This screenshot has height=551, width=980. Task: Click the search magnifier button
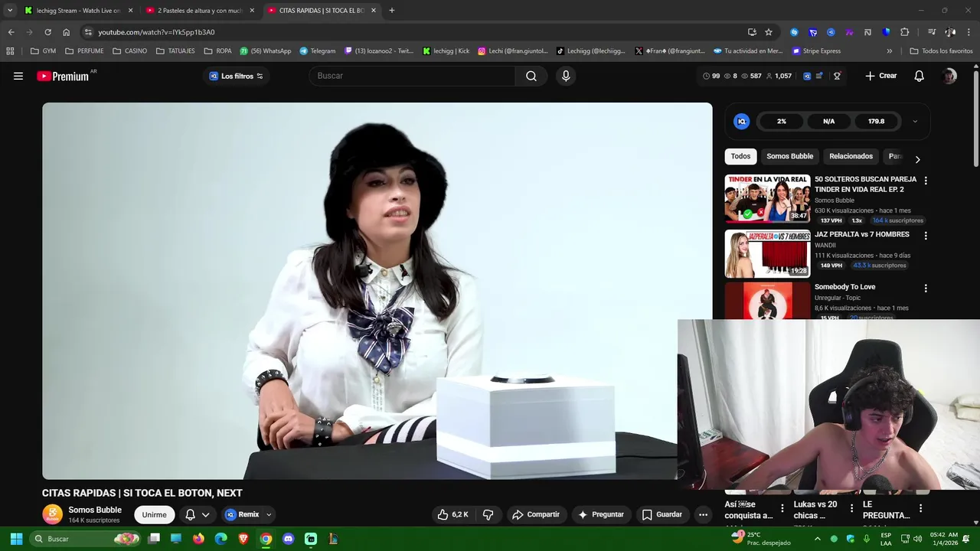pos(531,76)
